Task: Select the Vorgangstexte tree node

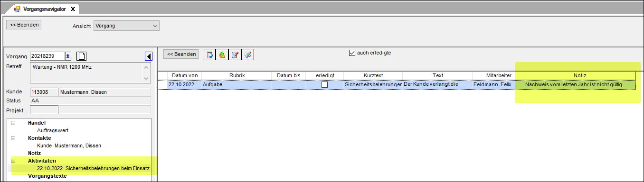Action: pyautogui.click(x=47, y=176)
